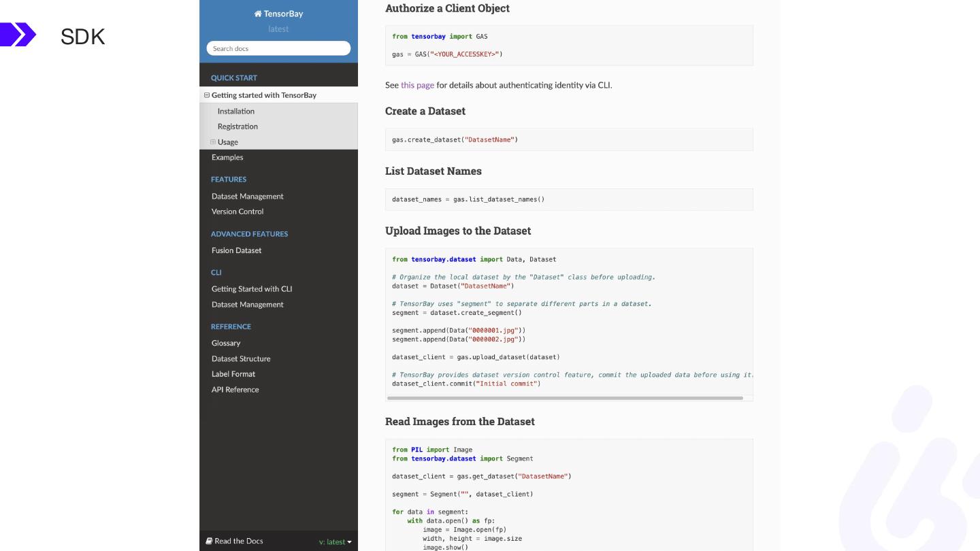Click the gas.create_dataset("DatasetName") code line
This screenshot has width=980, height=551.
[x=455, y=139]
